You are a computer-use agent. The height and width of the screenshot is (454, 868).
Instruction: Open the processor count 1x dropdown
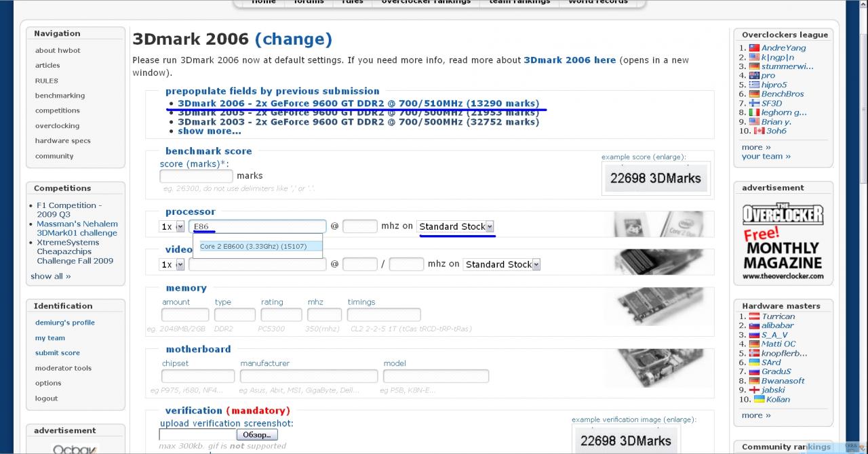point(172,227)
